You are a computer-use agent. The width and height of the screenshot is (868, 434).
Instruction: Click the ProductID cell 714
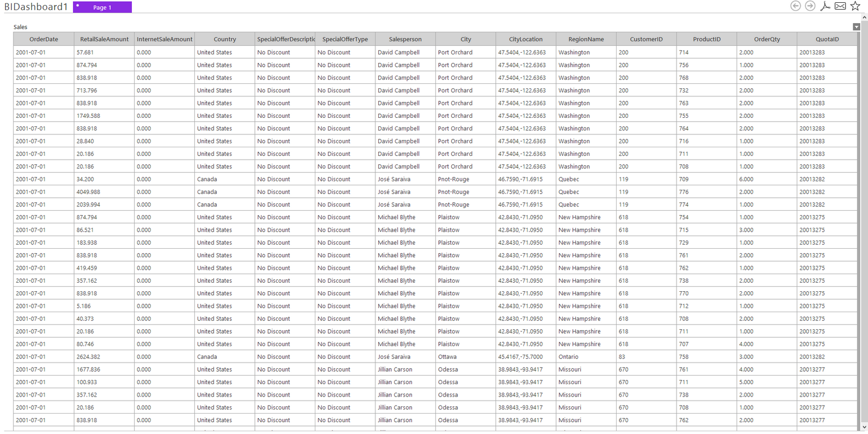pyautogui.click(x=707, y=52)
